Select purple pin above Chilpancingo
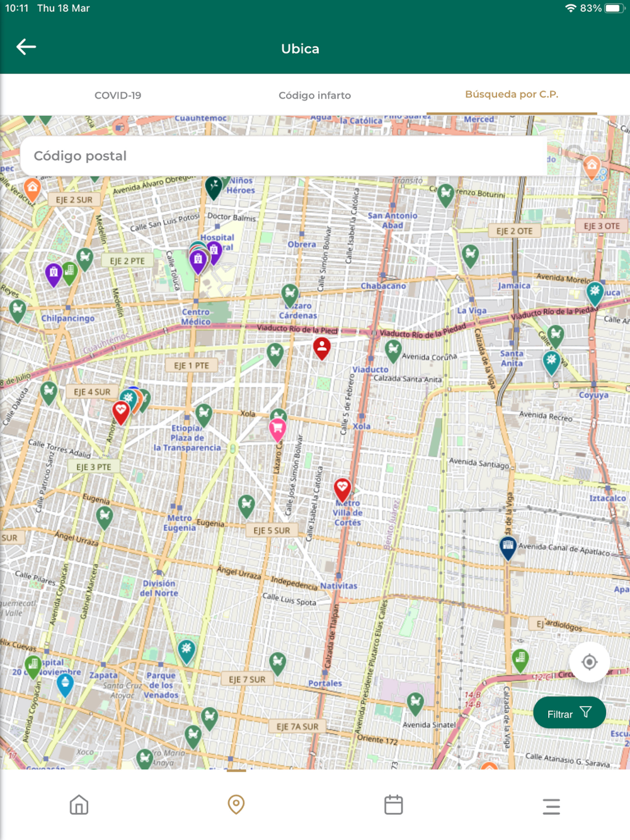 coord(54,275)
